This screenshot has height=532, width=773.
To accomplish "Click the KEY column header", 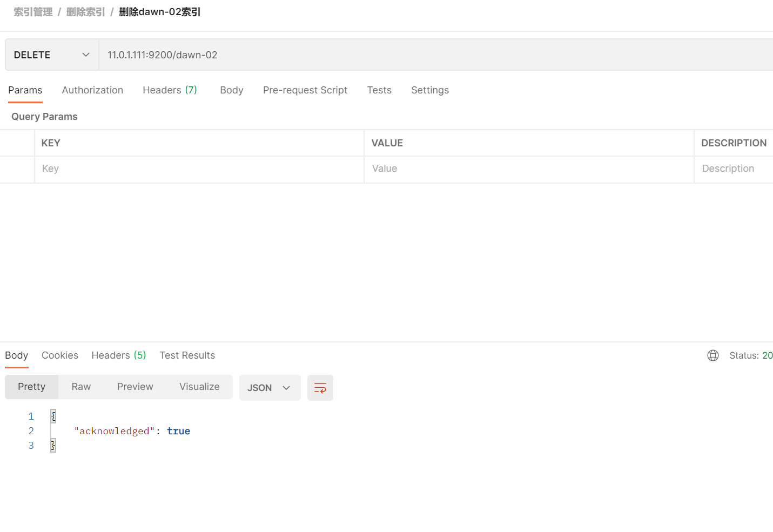I will [51, 143].
